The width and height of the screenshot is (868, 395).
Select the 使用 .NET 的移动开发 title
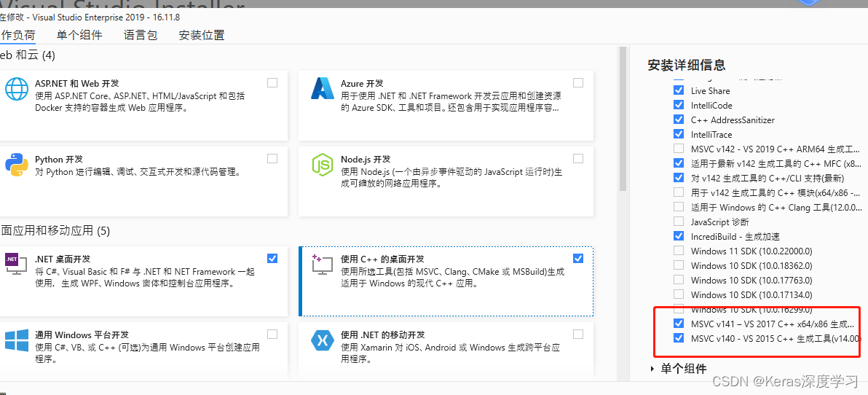tap(383, 335)
